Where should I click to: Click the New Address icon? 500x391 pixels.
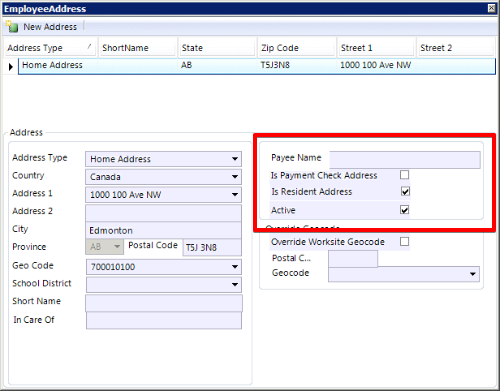(x=12, y=27)
